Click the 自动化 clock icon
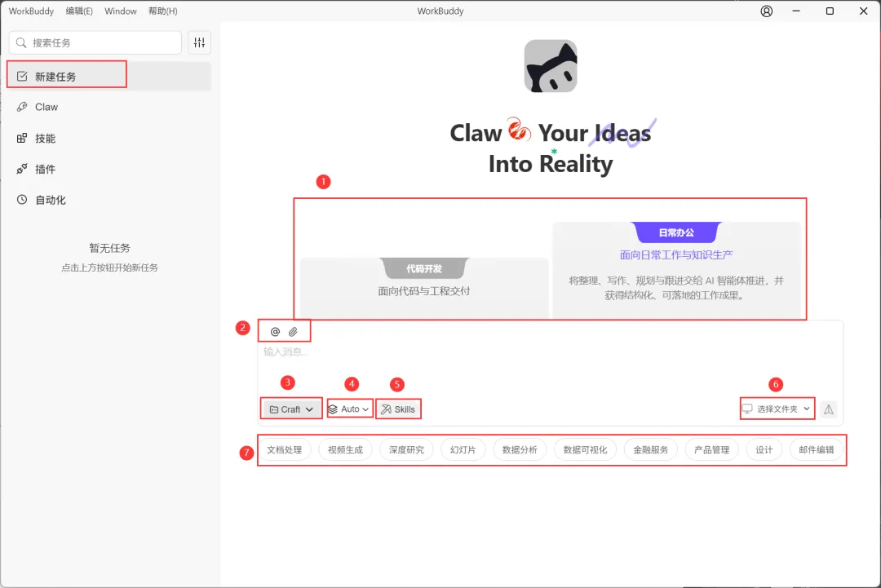The width and height of the screenshot is (881, 588). (22, 199)
